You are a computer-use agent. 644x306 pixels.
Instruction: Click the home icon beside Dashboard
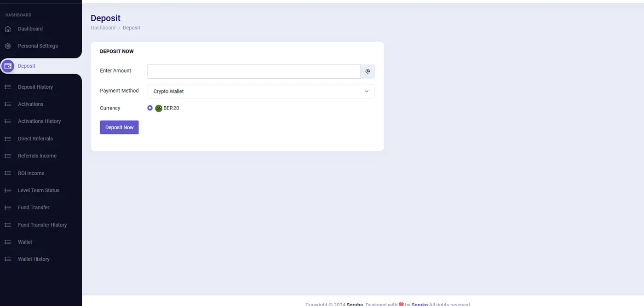click(x=7, y=29)
